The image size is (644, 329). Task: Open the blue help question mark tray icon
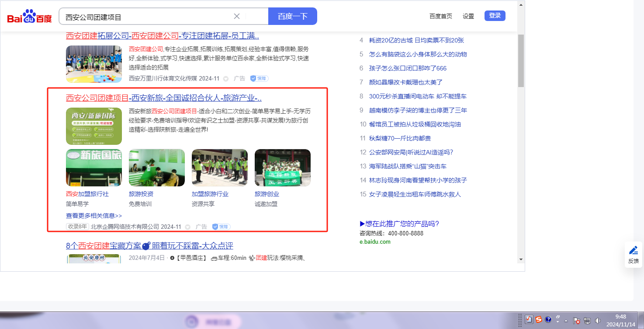[548, 319]
